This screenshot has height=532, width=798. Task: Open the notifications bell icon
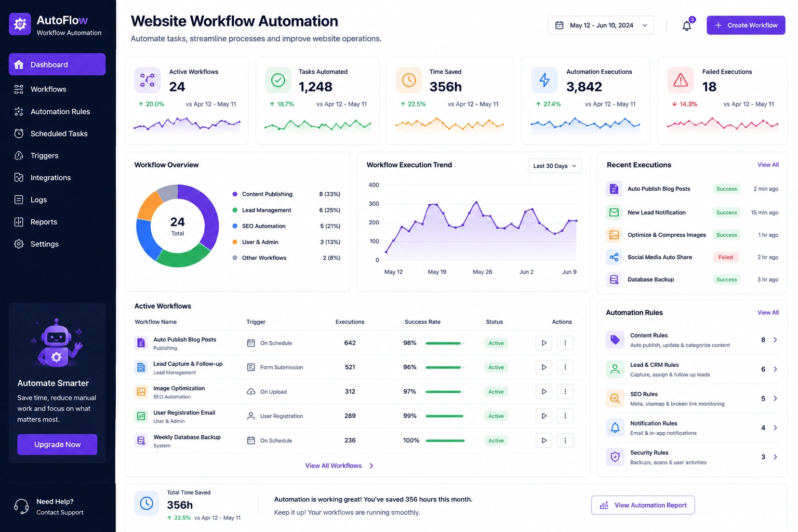click(687, 25)
